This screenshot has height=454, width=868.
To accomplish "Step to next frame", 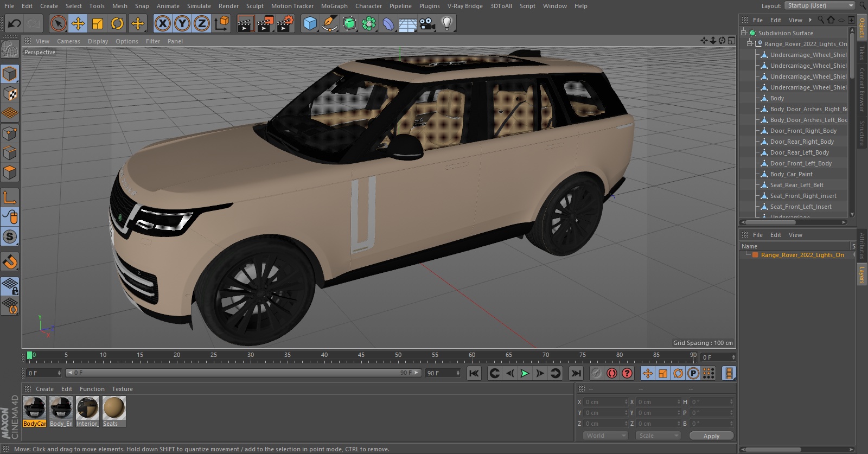I will 540,373.
